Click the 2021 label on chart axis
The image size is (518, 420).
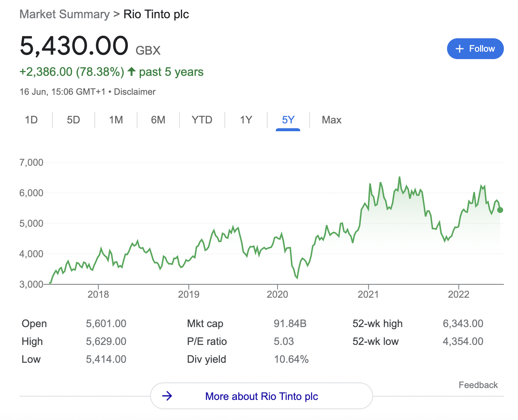(x=368, y=294)
